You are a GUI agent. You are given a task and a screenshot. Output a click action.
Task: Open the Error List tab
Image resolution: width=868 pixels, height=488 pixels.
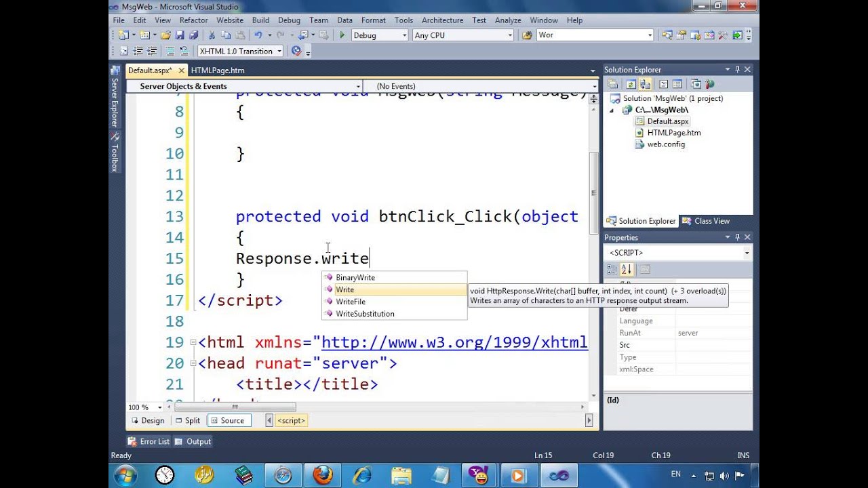[149, 441]
